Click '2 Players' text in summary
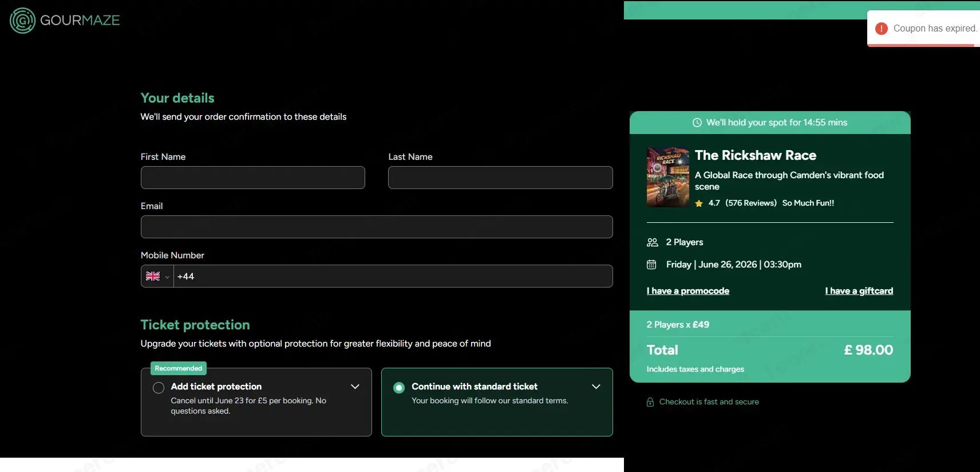 coord(685,242)
